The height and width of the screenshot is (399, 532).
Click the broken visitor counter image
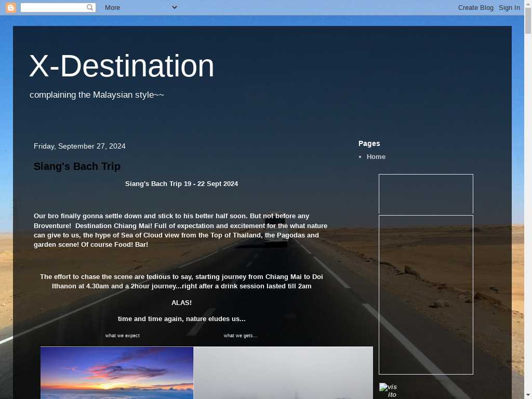[389, 390]
